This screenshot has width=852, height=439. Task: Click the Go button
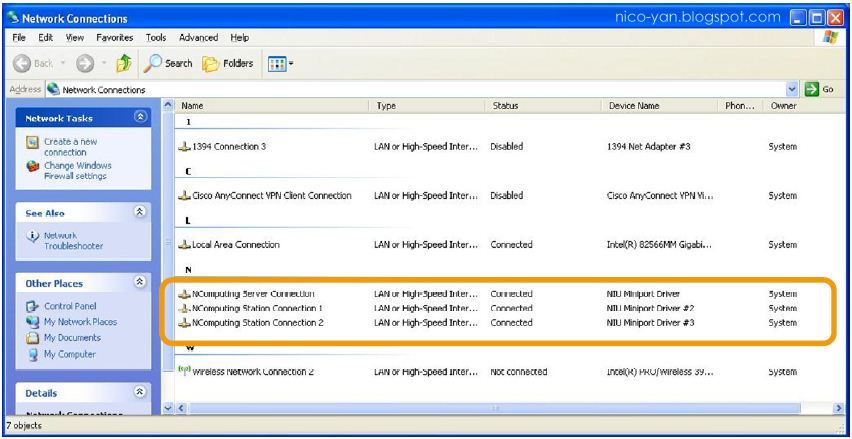tap(819, 89)
